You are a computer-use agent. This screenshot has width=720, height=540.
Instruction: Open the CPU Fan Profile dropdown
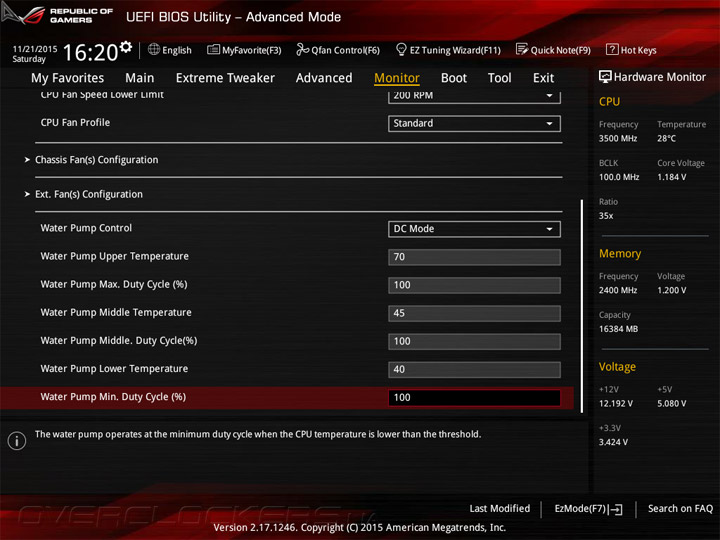474,124
